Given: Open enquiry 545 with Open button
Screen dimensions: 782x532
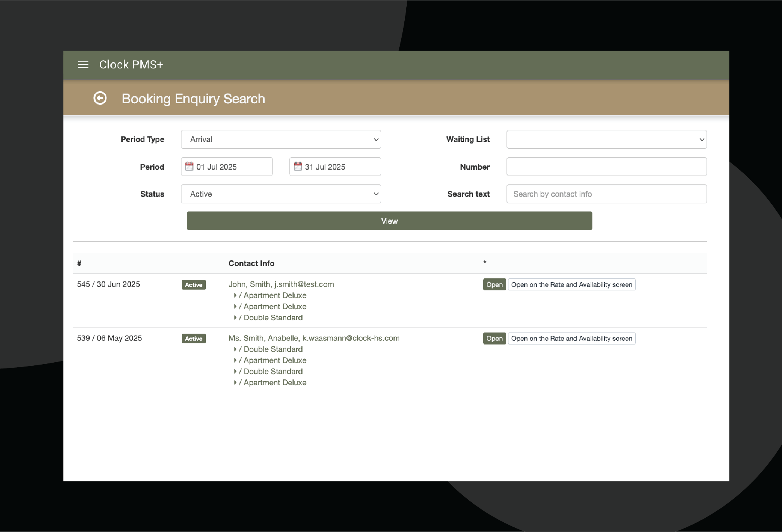Looking at the screenshot, I should (x=494, y=285).
